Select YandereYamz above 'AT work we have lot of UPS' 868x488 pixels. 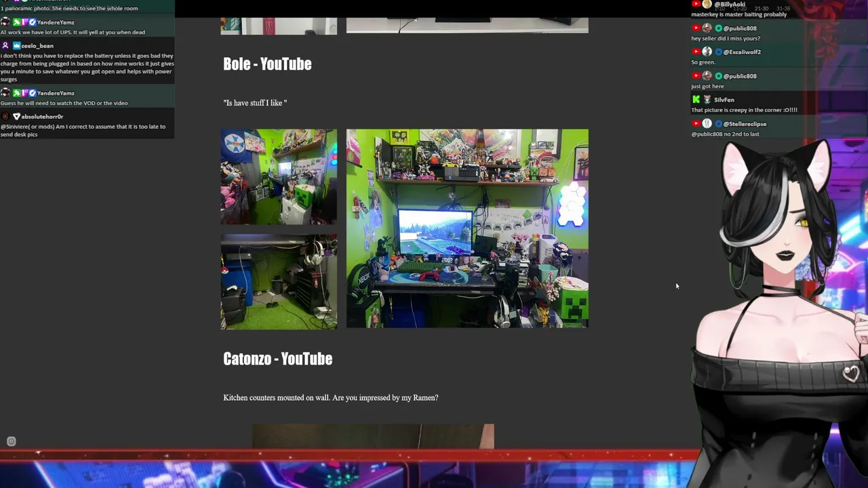point(56,22)
